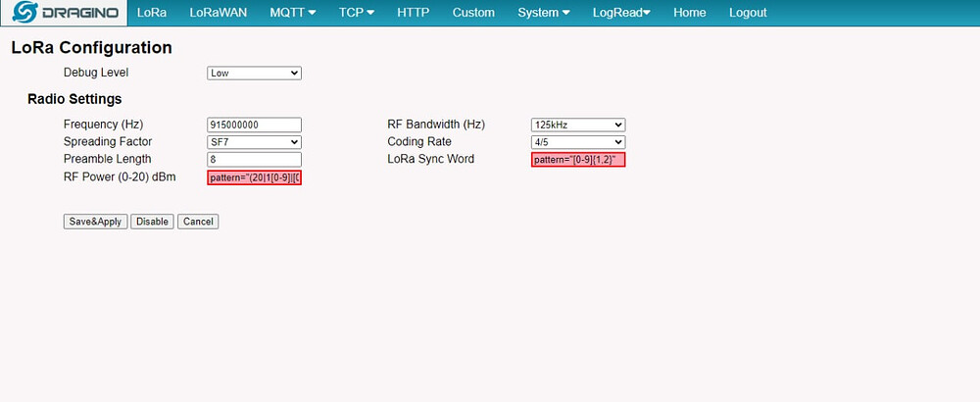Click Logout in the navbar
This screenshot has width=980, height=402.
(x=748, y=13)
